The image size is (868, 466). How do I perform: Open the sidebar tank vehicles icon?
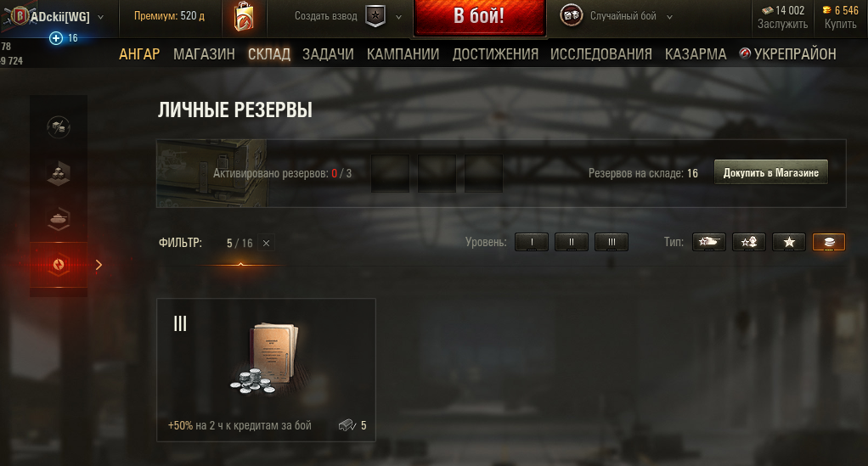pyautogui.click(x=58, y=219)
